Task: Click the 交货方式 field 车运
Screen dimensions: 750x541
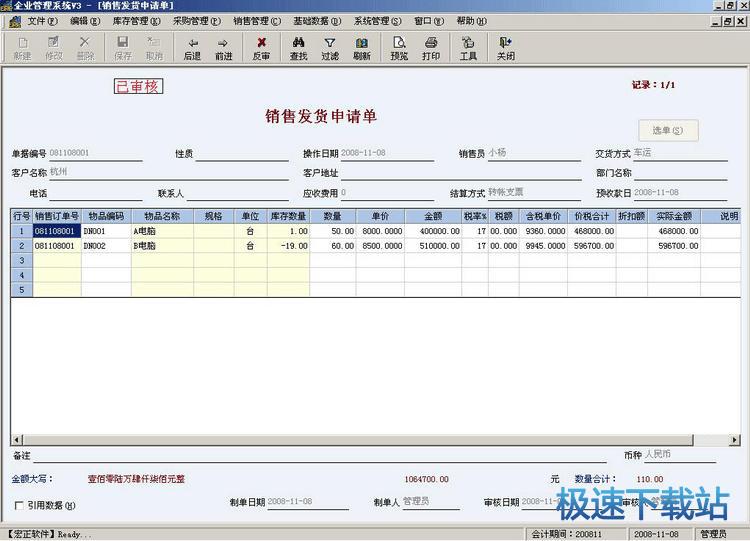Action: [680, 153]
